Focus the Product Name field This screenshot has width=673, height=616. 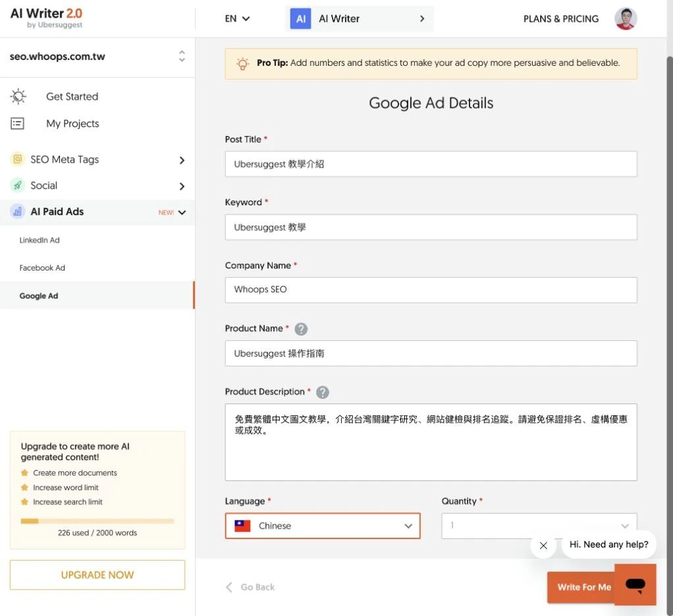coord(431,353)
